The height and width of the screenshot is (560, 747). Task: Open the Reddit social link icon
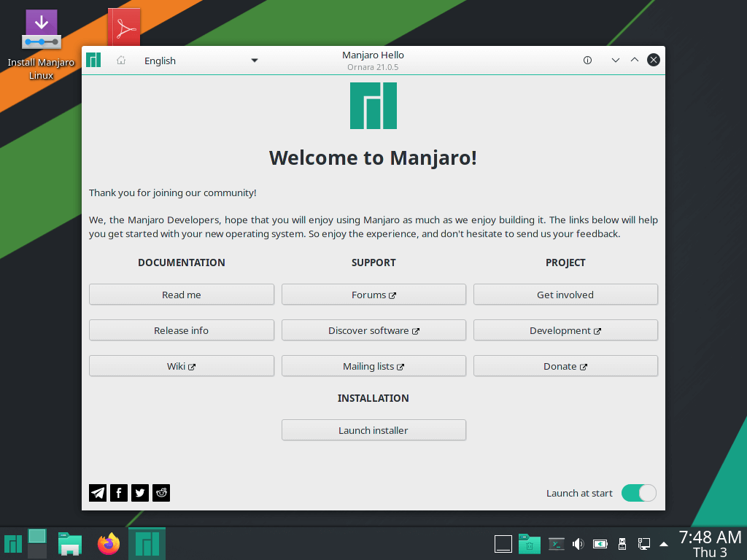[161, 493]
